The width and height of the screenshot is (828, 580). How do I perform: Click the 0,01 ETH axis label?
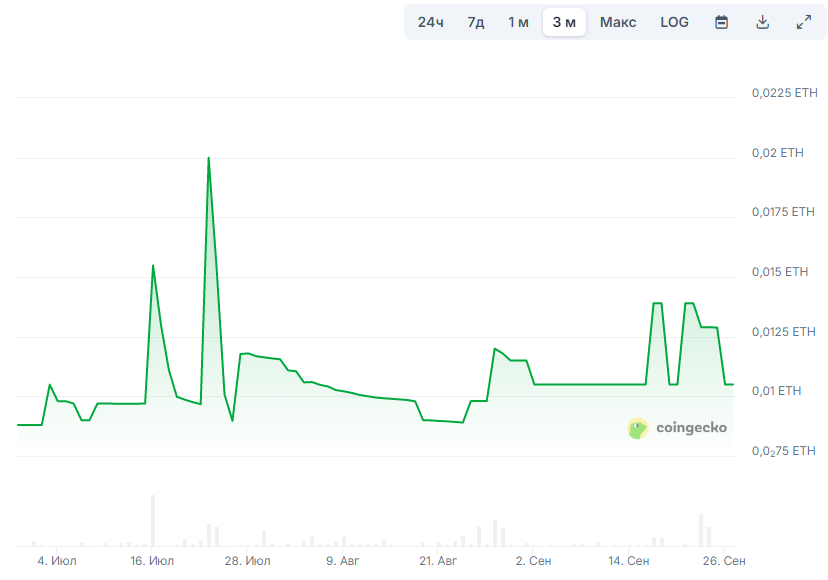pos(776,391)
